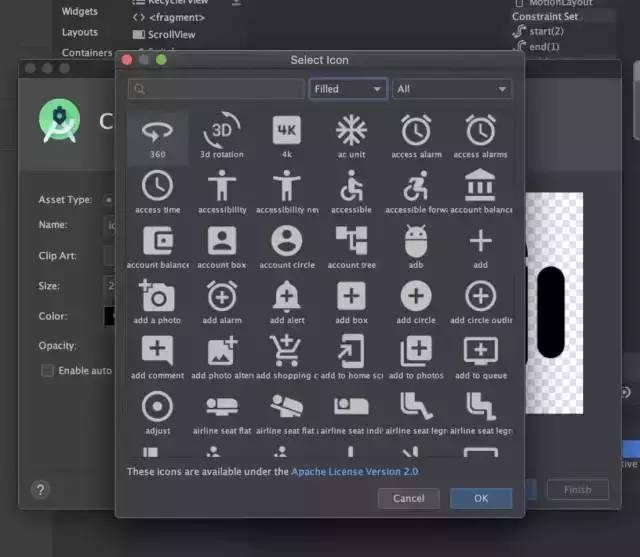Screen dimensions: 640x557
Task: Select the add a photo icon
Action: [x=158, y=303]
